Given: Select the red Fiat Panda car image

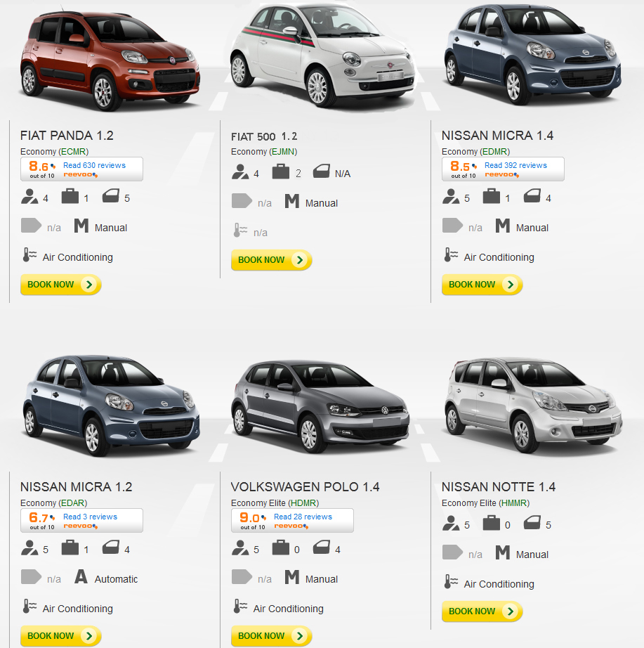Looking at the screenshot, I should (110, 60).
